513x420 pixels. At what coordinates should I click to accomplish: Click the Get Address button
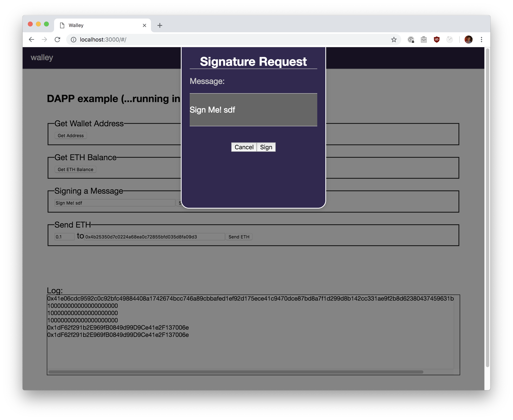[71, 136]
